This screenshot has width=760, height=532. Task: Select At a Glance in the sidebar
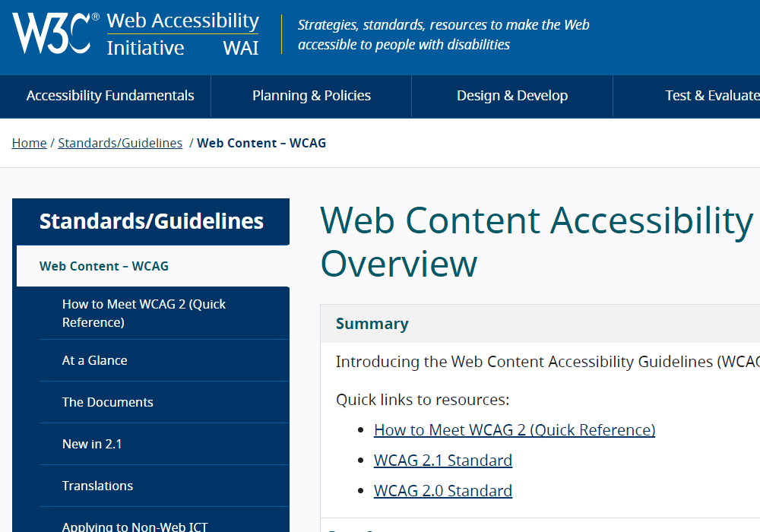[x=94, y=360]
